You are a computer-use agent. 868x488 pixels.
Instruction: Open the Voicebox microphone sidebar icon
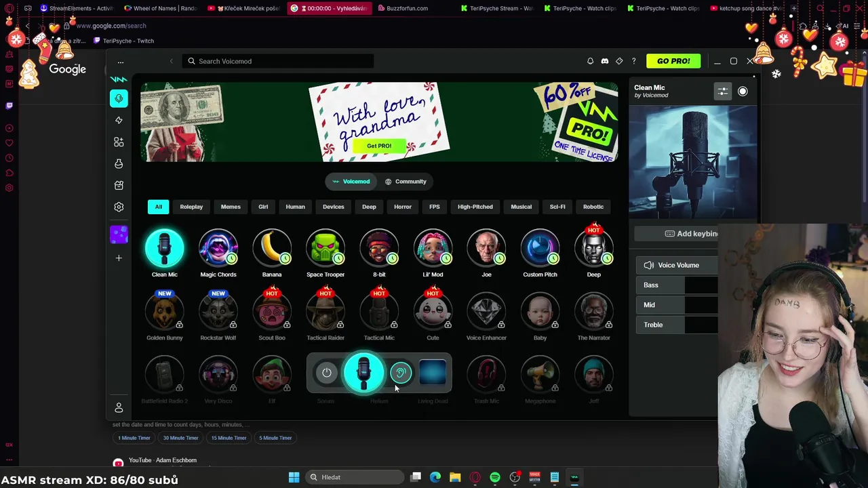click(119, 98)
